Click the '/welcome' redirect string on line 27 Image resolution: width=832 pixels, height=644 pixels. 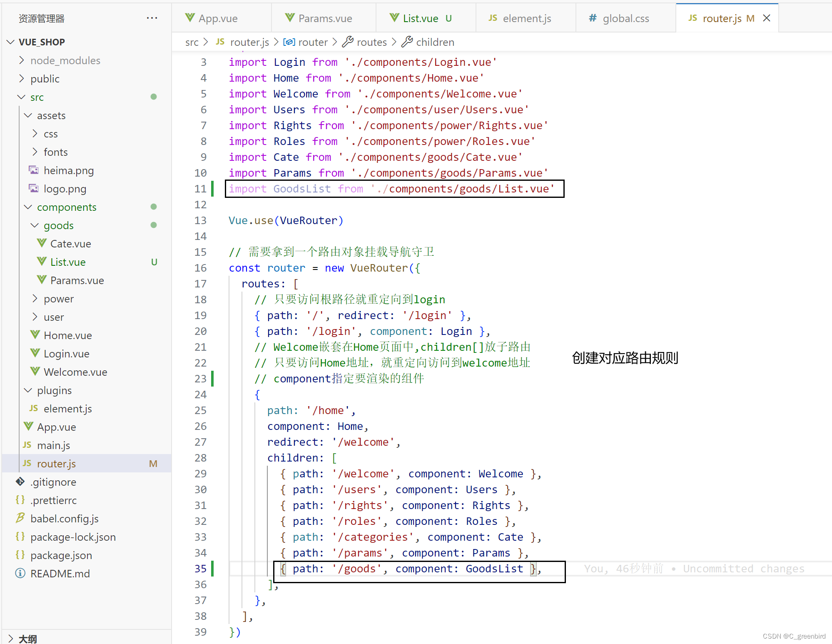(363, 442)
